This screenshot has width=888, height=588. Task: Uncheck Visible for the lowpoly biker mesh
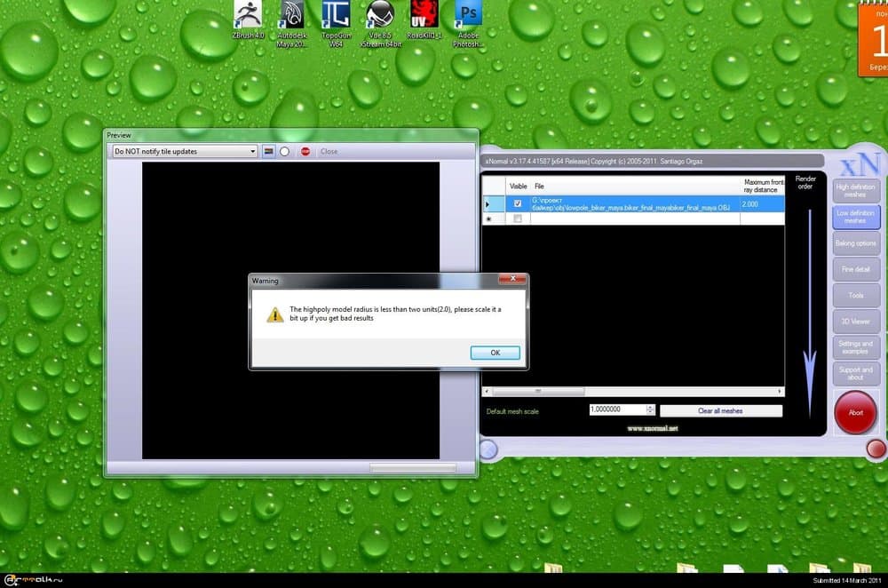click(x=518, y=203)
